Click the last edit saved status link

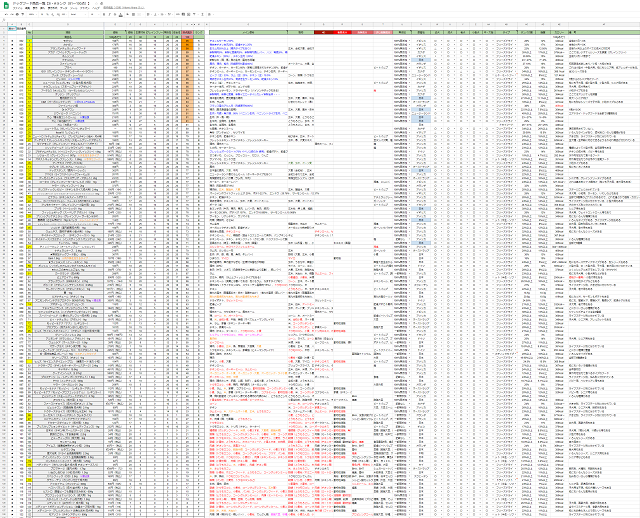coord(124,8)
